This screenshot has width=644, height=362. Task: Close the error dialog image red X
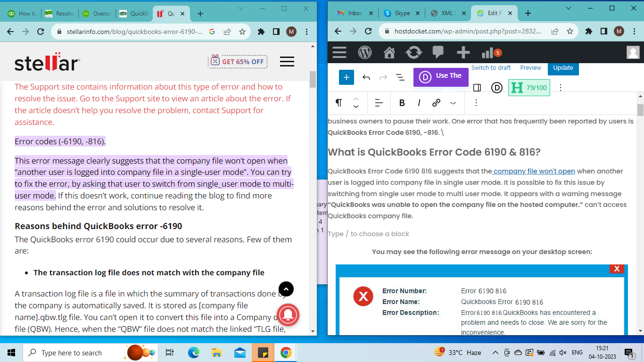(x=617, y=269)
